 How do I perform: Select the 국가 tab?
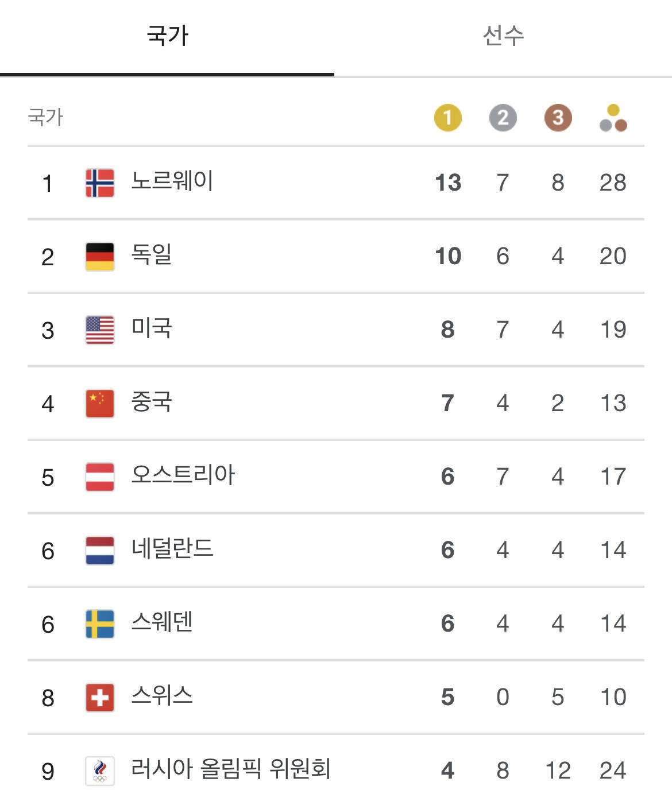click(167, 36)
